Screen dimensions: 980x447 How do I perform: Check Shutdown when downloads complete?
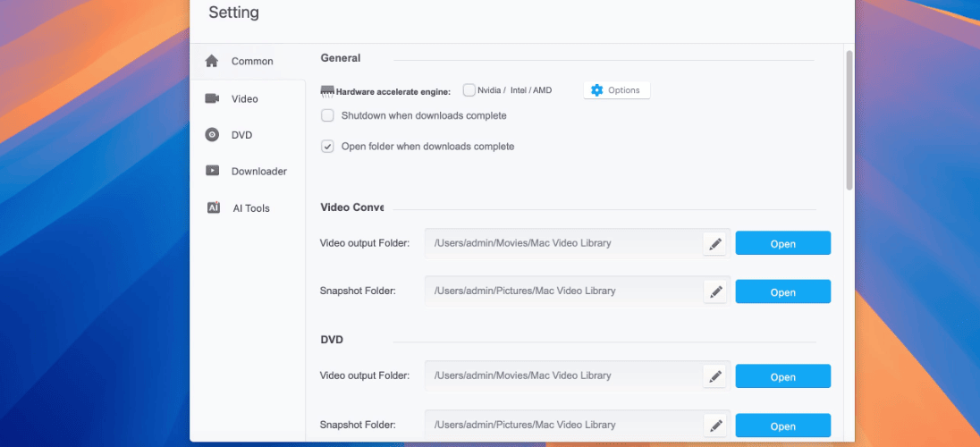[x=327, y=115]
